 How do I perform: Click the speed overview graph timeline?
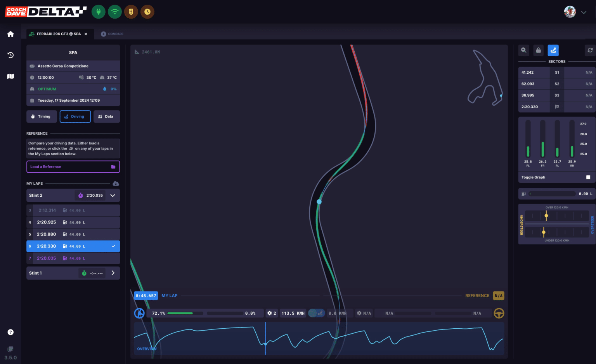tap(319, 338)
